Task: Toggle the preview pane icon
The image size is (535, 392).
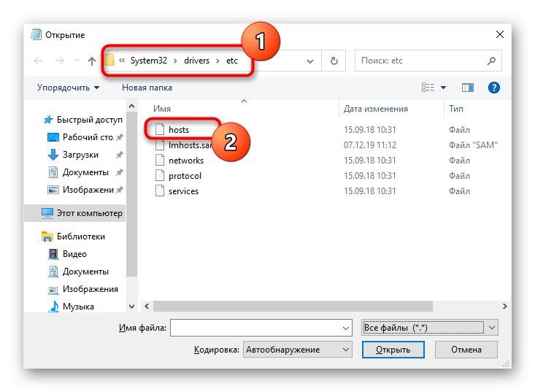Action: 468,88
